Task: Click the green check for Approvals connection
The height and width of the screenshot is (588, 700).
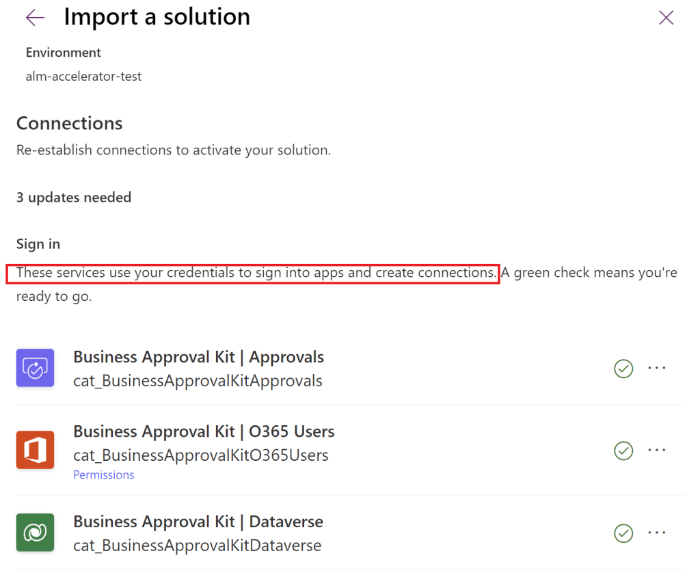Action: (623, 369)
